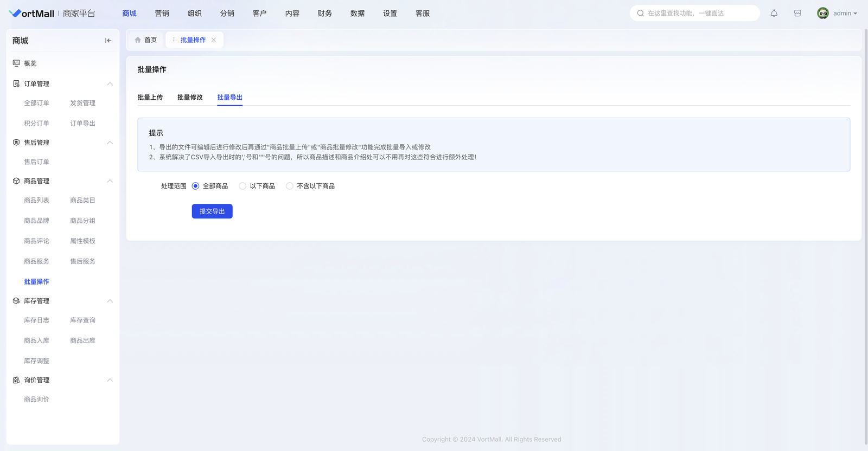Collapse the 订单管理 section chevron
This screenshot has width=868, height=451.
coord(110,84)
